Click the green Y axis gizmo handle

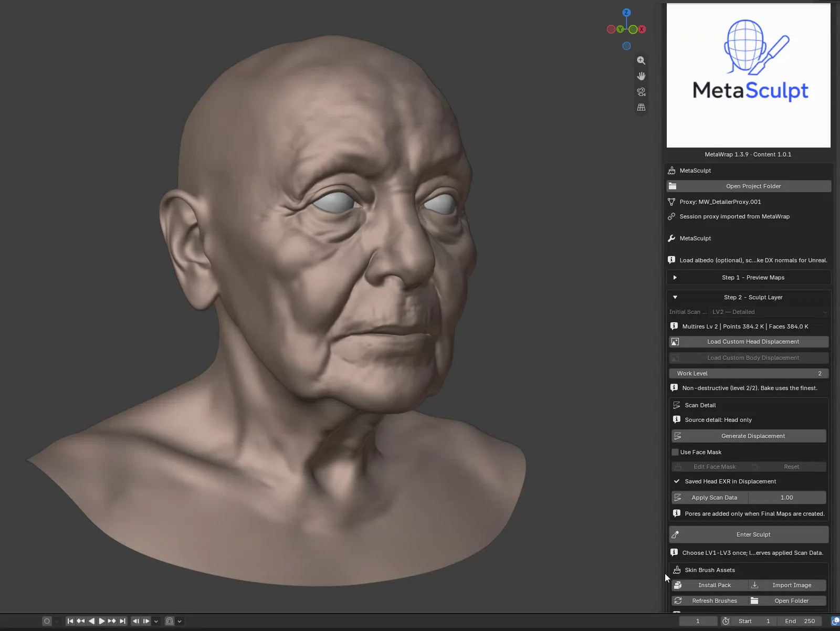pos(621,29)
